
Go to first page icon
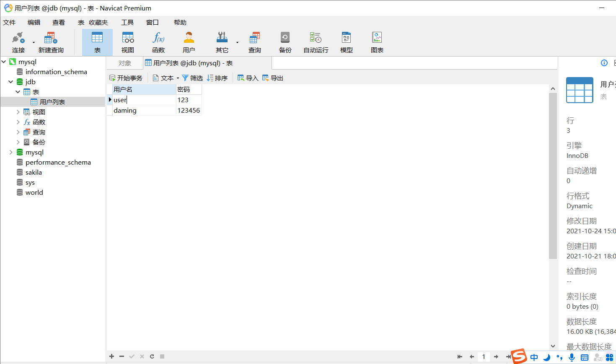[x=460, y=356]
